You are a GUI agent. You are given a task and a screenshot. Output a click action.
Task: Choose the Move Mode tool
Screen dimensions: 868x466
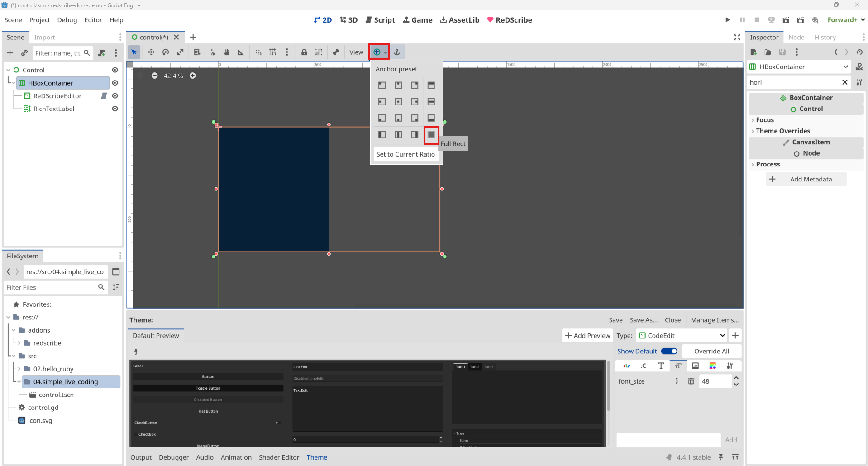pyautogui.click(x=151, y=52)
